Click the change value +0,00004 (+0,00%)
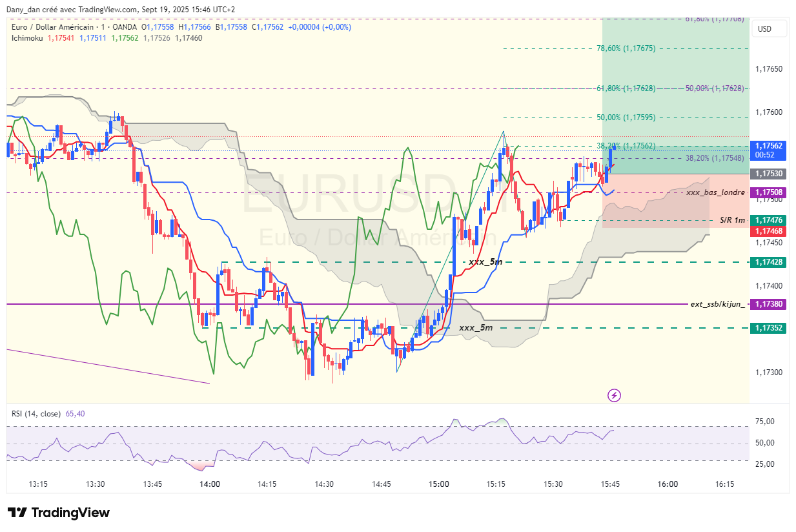Screen dimensions: 796x532 pos(320,27)
